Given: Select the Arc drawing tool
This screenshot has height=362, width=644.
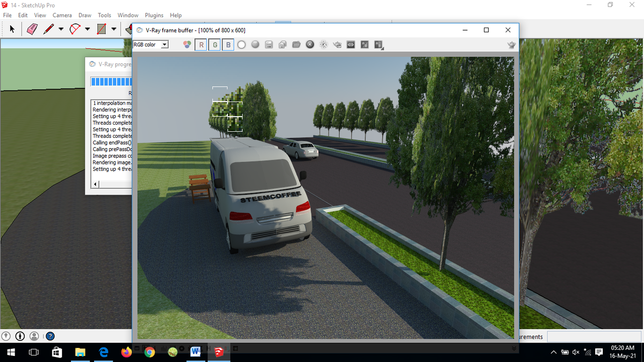Looking at the screenshot, I should pos(75,29).
